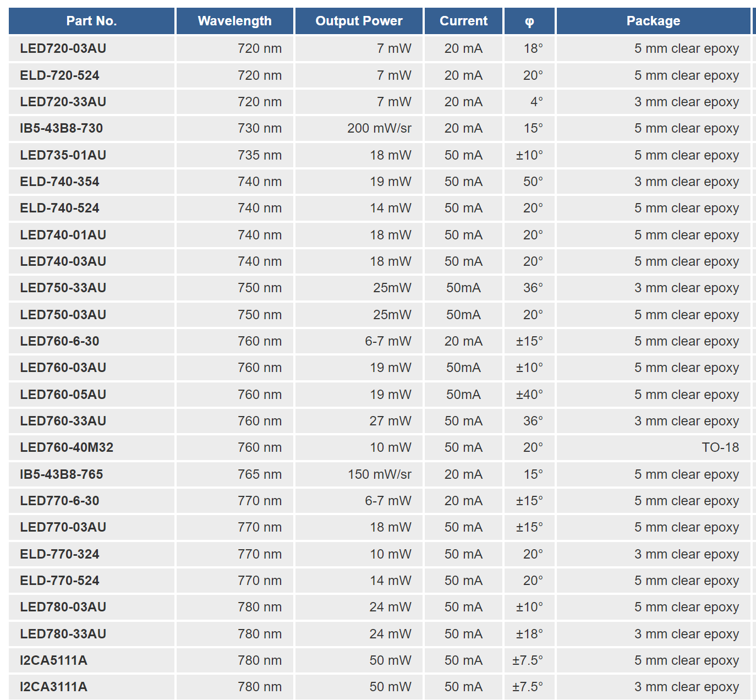This screenshot has width=756, height=700.
Task: Click part number IB5-43B8-765
Action: point(61,474)
